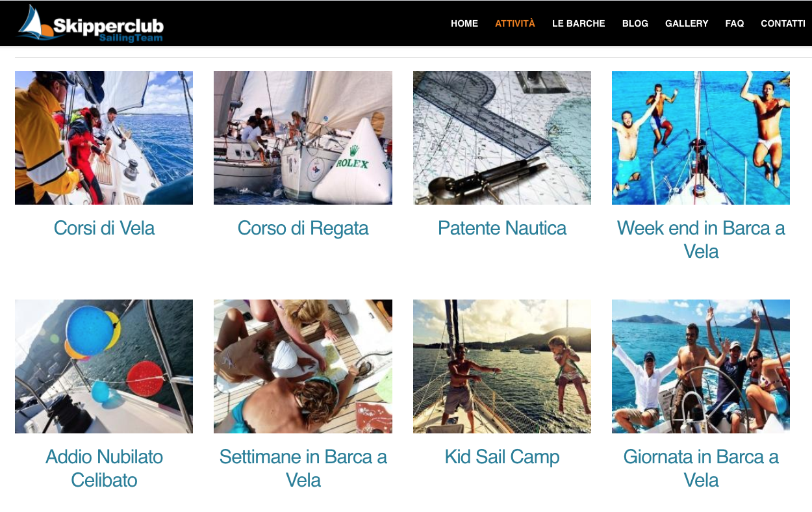Open the CONTATTI page
Viewport: 812px width, 512px height.
pyautogui.click(x=783, y=23)
